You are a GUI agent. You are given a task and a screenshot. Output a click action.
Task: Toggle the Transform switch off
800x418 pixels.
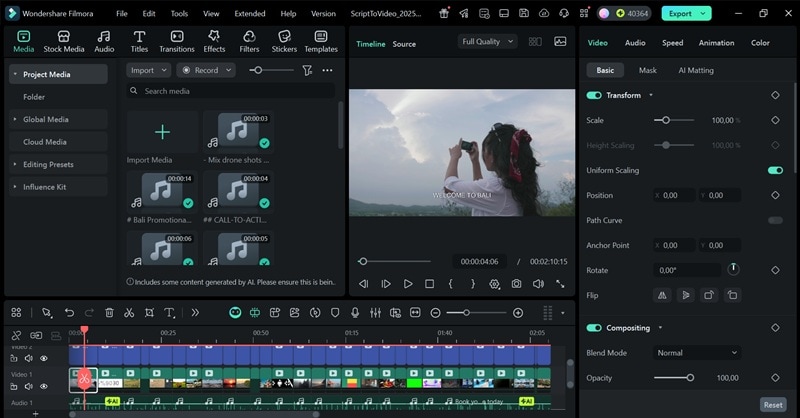pos(594,95)
